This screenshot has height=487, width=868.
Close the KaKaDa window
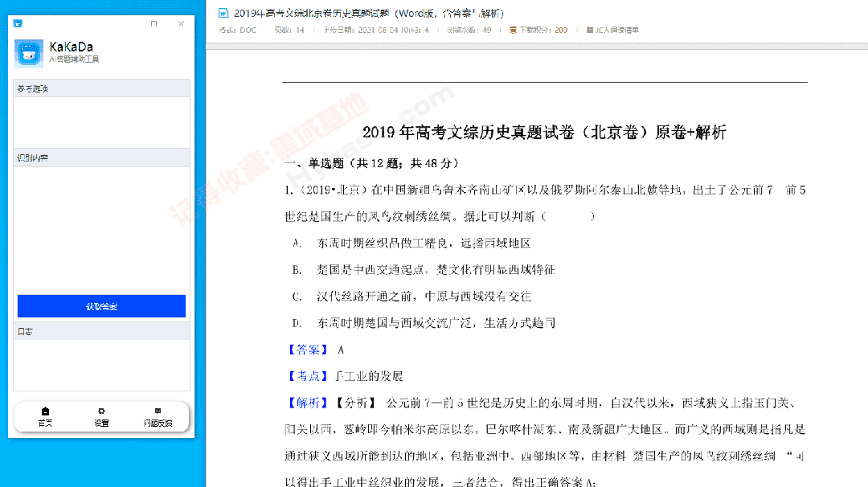181,23
